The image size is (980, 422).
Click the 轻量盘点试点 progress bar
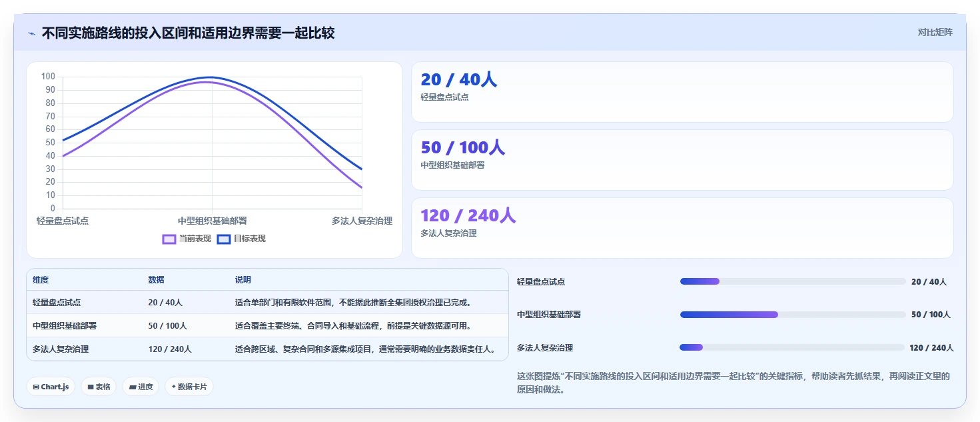pyautogui.click(x=793, y=281)
